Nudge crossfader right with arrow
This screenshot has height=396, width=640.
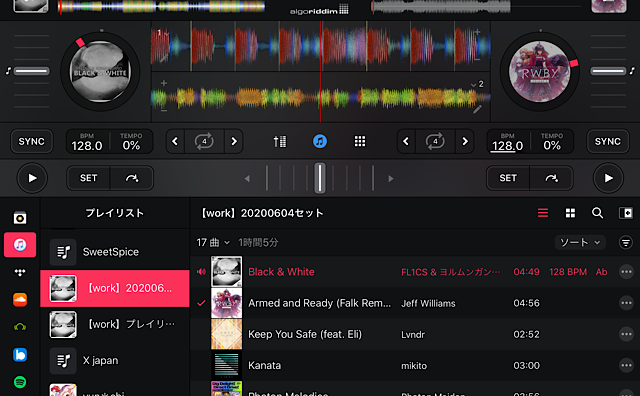pyautogui.click(x=391, y=178)
